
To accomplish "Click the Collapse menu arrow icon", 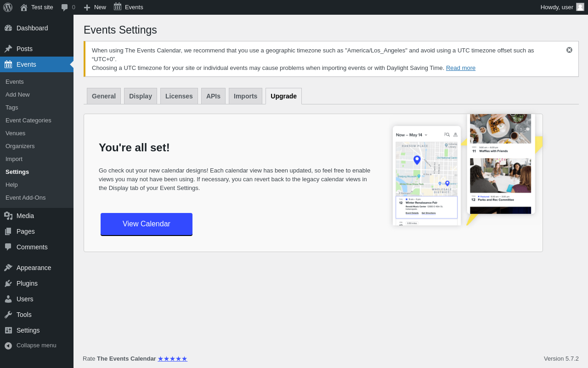I will point(8,345).
